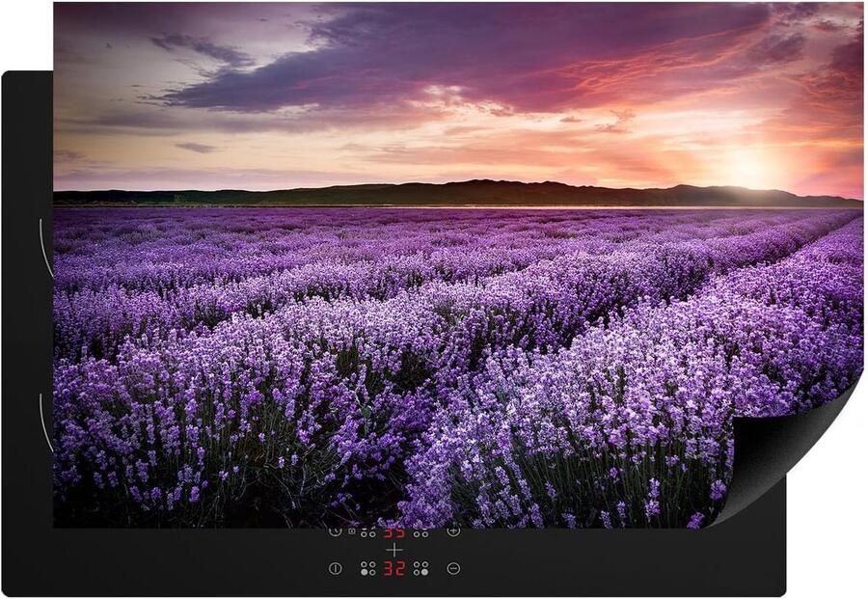The width and height of the screenshot is (868, 599).
Task: Tap the circled minus button to decrease heat
Action: point(453,568)
